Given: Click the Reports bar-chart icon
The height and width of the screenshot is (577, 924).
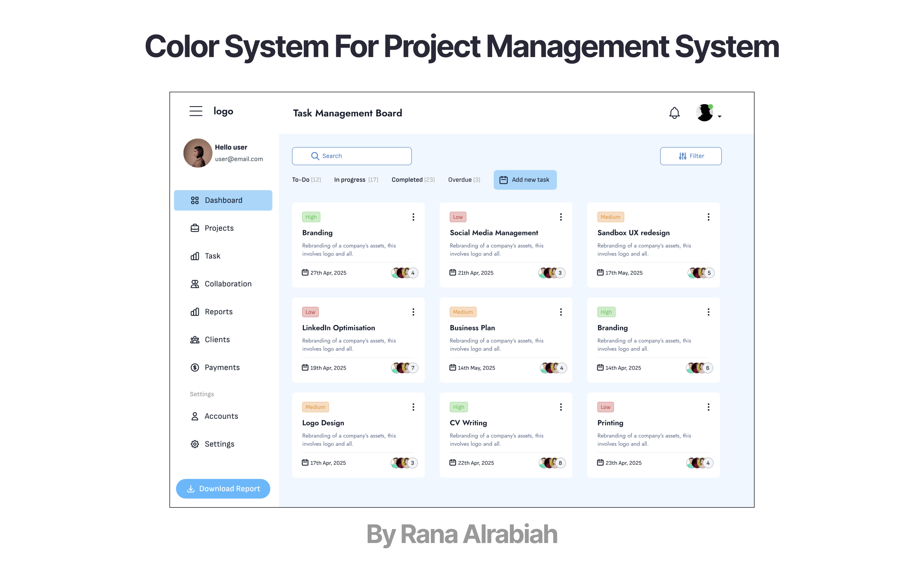Looking at the screenshot, I should coord(194,311).
